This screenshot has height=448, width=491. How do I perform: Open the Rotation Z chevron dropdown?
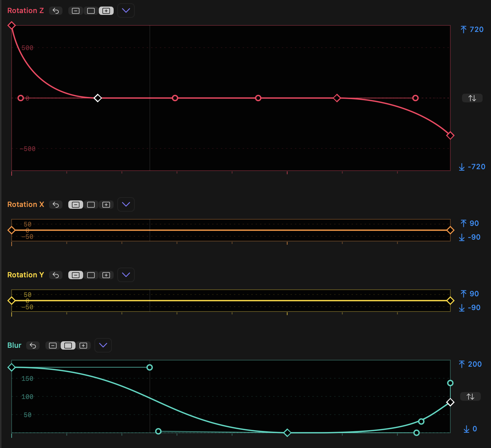(126, 11)
